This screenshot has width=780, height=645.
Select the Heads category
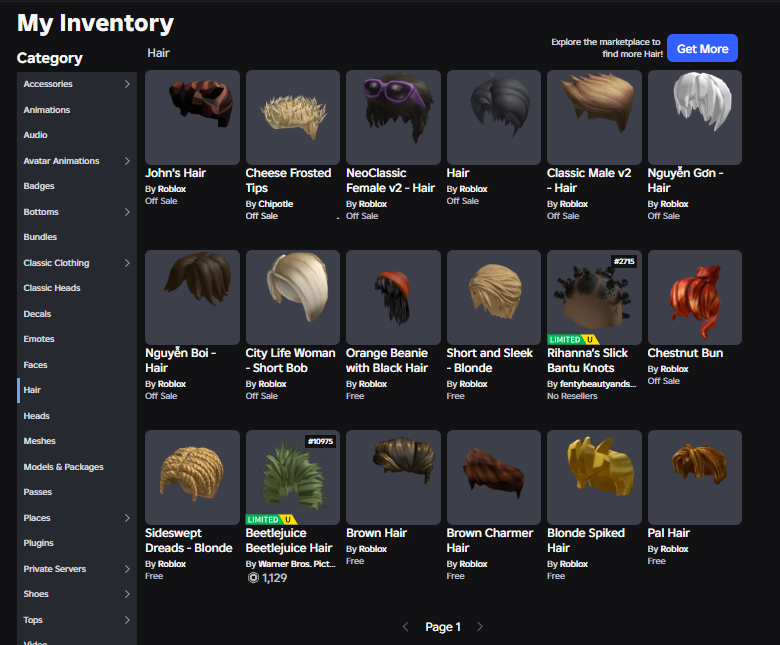[x=77, y=416]
